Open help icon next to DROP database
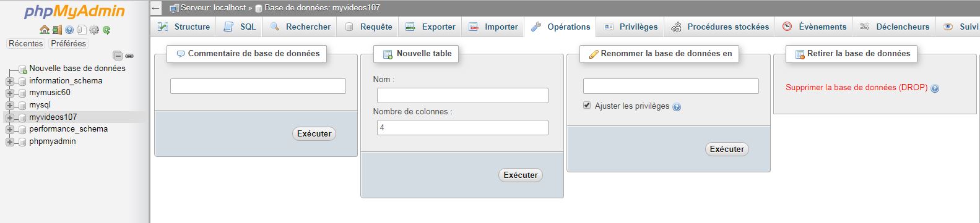This screenshot has width=980, height=223. tap(935, 88)
